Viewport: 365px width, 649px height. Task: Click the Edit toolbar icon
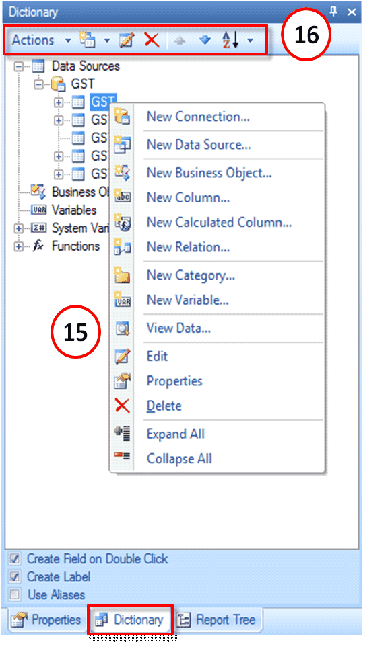point(127,40)
